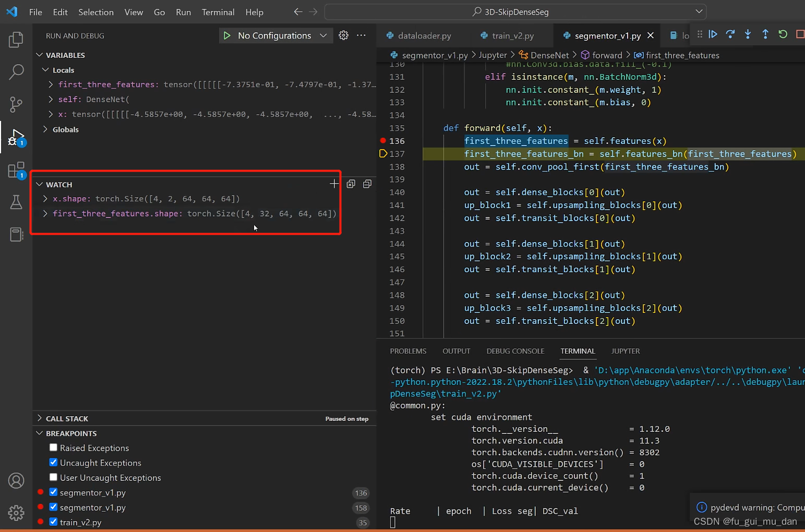Toggle Raised Exceptions breakpoint checkbox
This screenshot has height=532, width=805.
pos(53,448)
